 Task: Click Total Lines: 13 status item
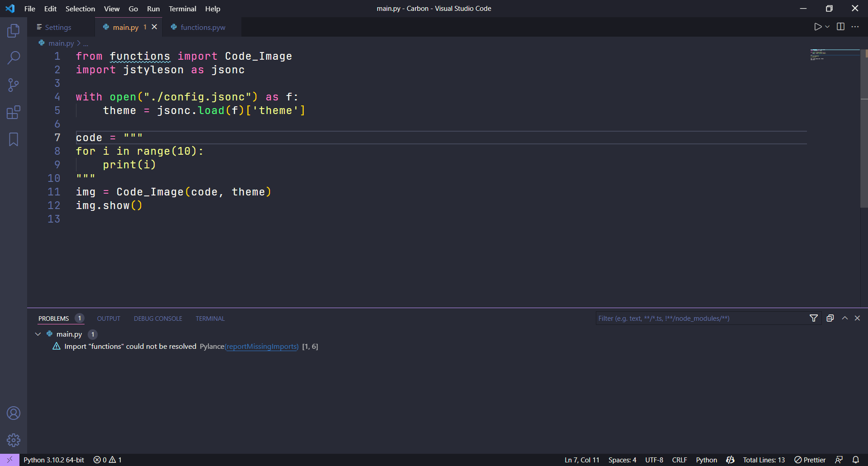click(x=764, y=460)
